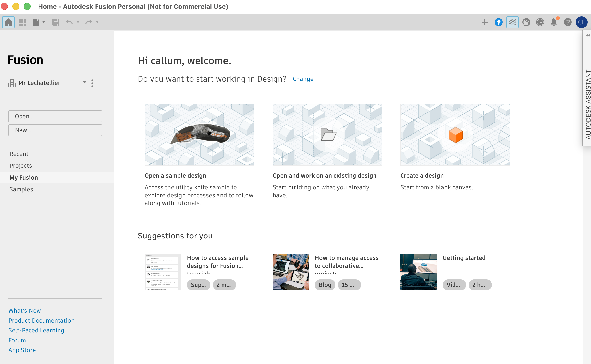Open 'How to manage access to collaborative' title
Viewport: 591px width, 364px height.
(x=347, y=264)
